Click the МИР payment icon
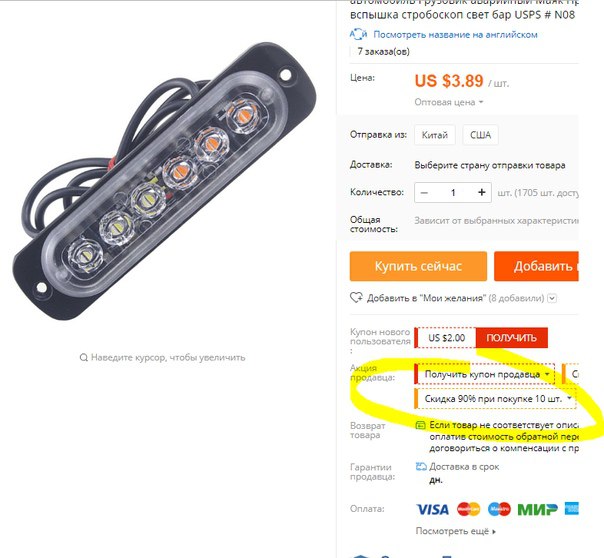 coord(537,509)
